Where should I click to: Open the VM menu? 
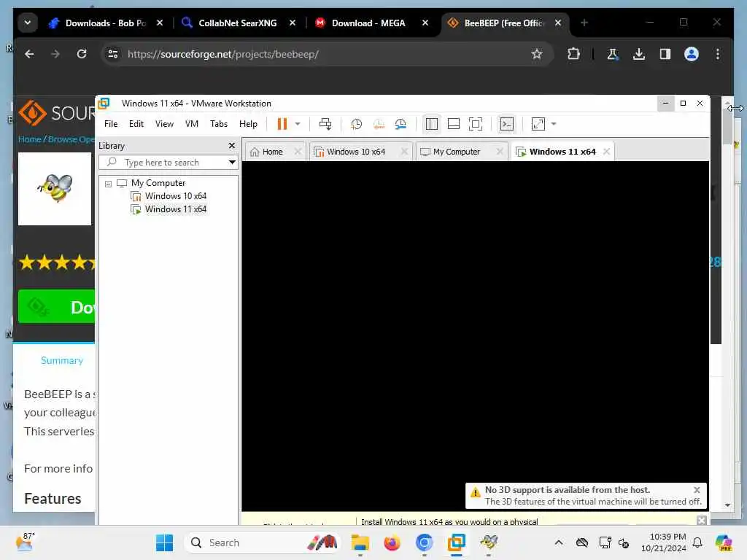(x=192, y=124)
